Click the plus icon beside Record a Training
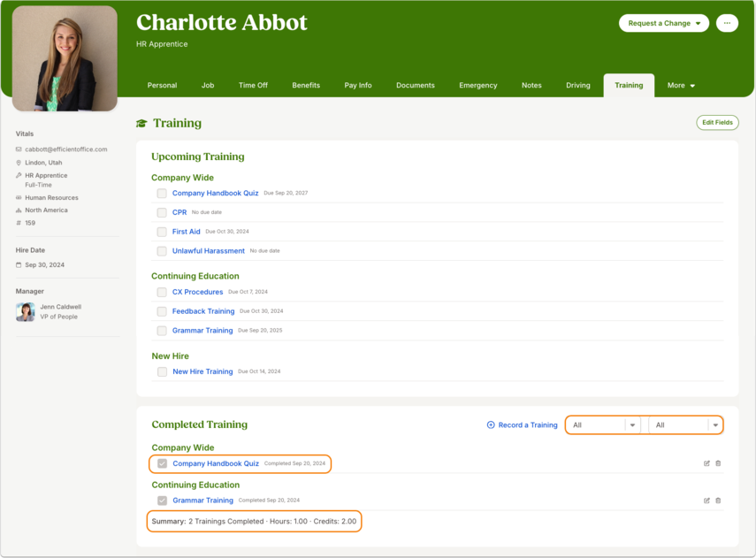Image resolution: width=756 pixels, height=558 pixels. tap(491, 424)
